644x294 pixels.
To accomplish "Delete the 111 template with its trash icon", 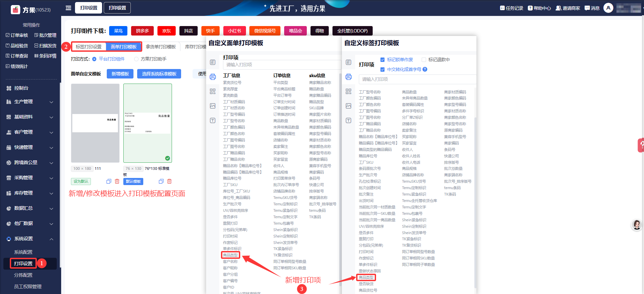I will [x=117, y=181].
